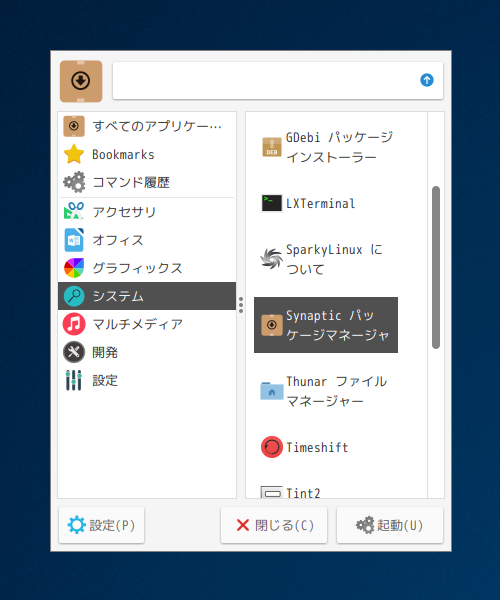Click the Synaptic package icon
This screenshot has width=500, height=600.
point(272,325)
